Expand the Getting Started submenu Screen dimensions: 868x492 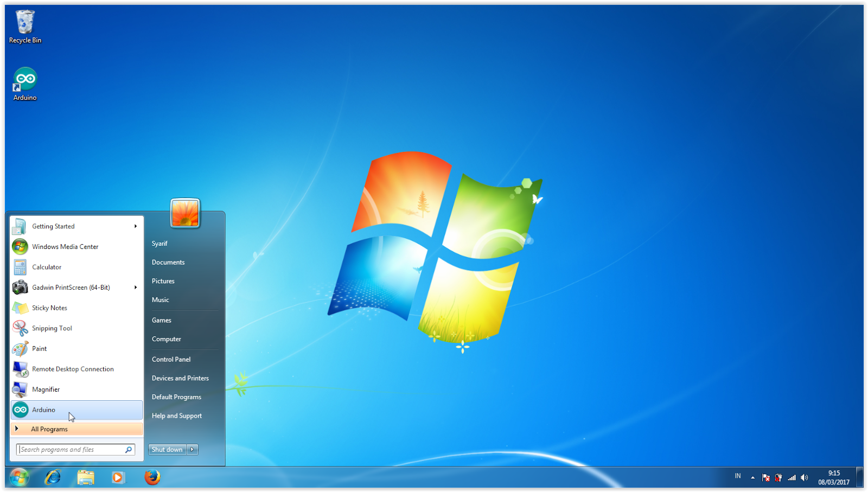135,226
